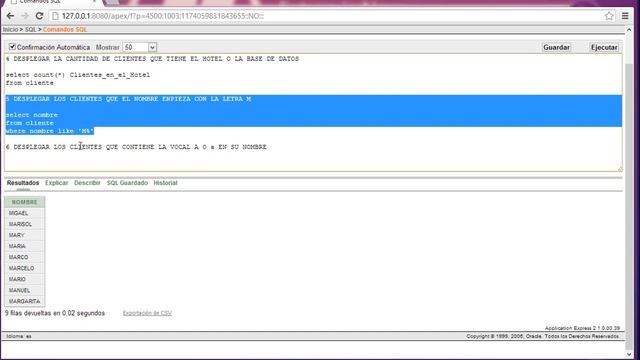Image resolution: width=640 pixels, height=360 pixels.
Task: Open the SQL breadcrumb link
Action: (31, 29)
